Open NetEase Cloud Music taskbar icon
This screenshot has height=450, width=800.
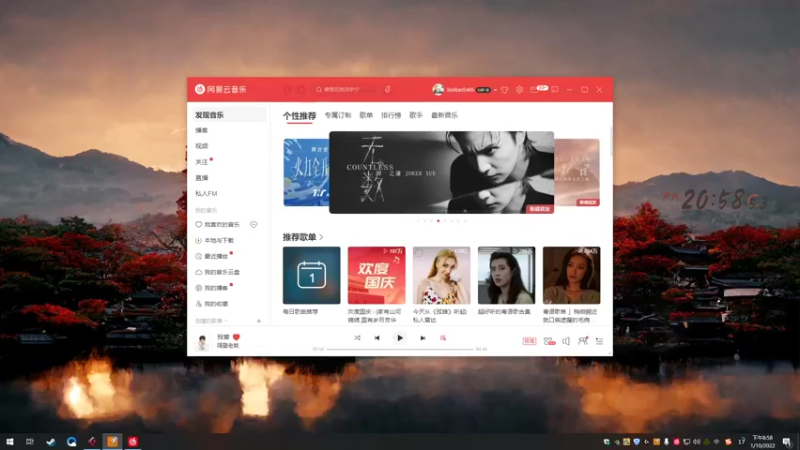[133, 442]
